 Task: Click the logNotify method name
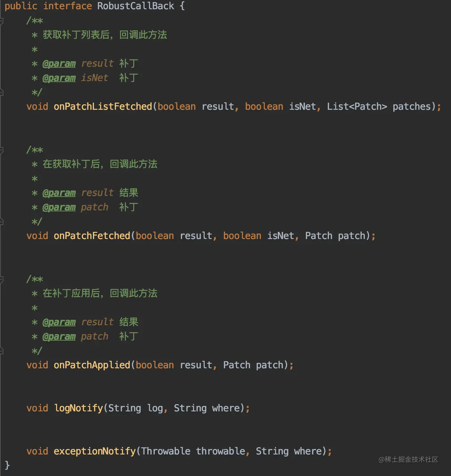tap(79, 408)
